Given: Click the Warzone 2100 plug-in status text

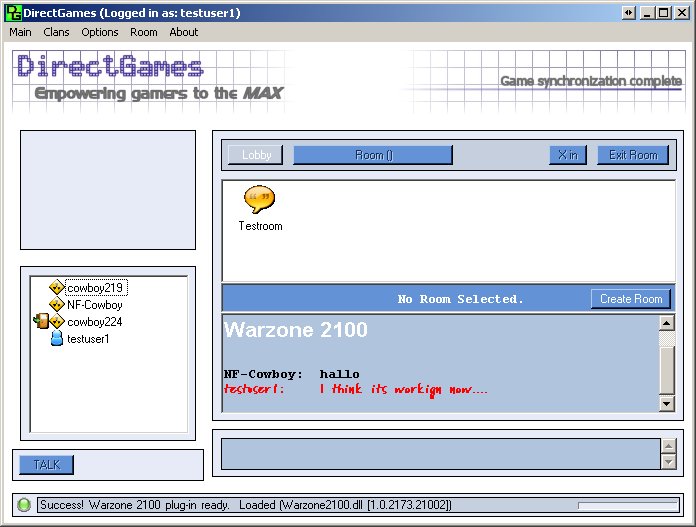Looking at the screenshot, I should 245,505.
